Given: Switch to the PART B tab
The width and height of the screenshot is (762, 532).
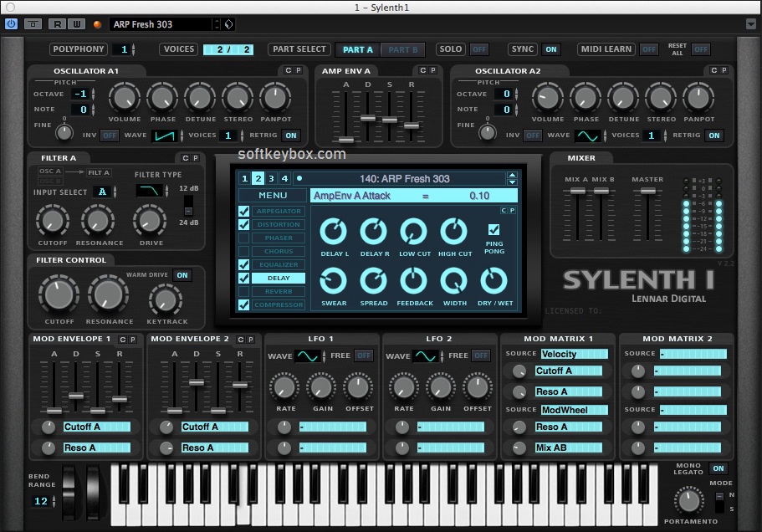Looking at the screenshot, I should click(x=403, y=49).
